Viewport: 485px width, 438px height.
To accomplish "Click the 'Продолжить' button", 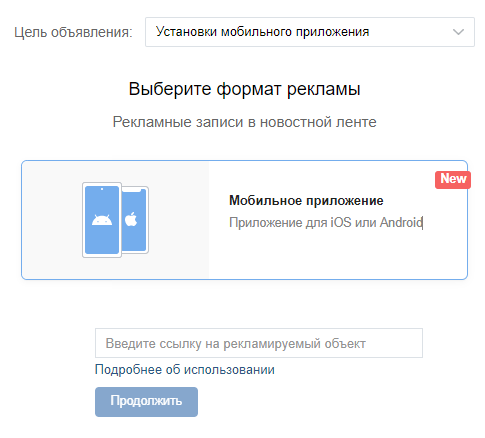I will (x=146, y=402).
